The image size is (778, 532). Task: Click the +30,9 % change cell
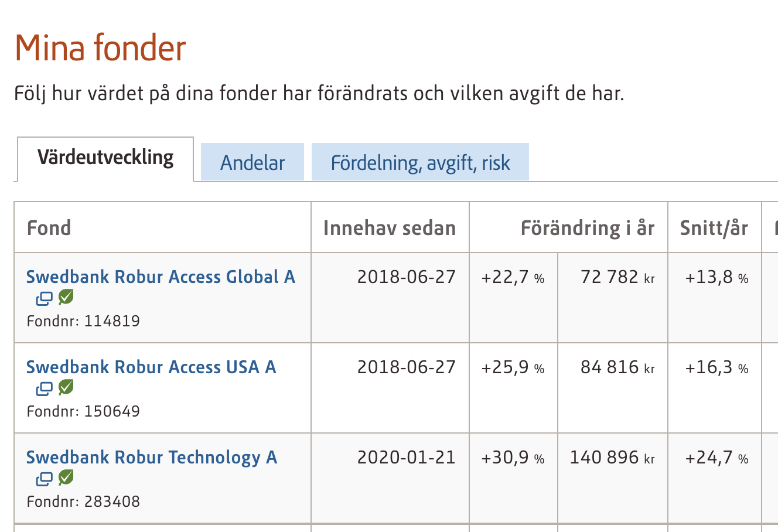tap(513, 458)
